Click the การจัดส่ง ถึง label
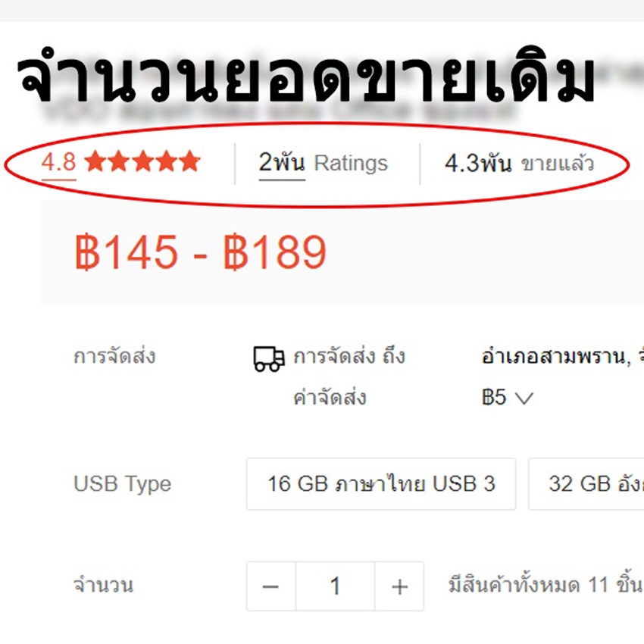This screenshot has height=644, width=644. point(349,356)
